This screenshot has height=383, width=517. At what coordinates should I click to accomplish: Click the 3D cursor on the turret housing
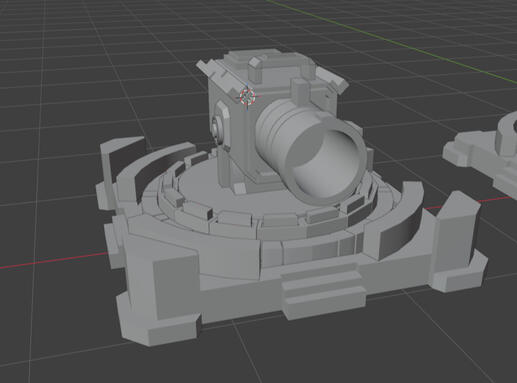coord(247,96)
